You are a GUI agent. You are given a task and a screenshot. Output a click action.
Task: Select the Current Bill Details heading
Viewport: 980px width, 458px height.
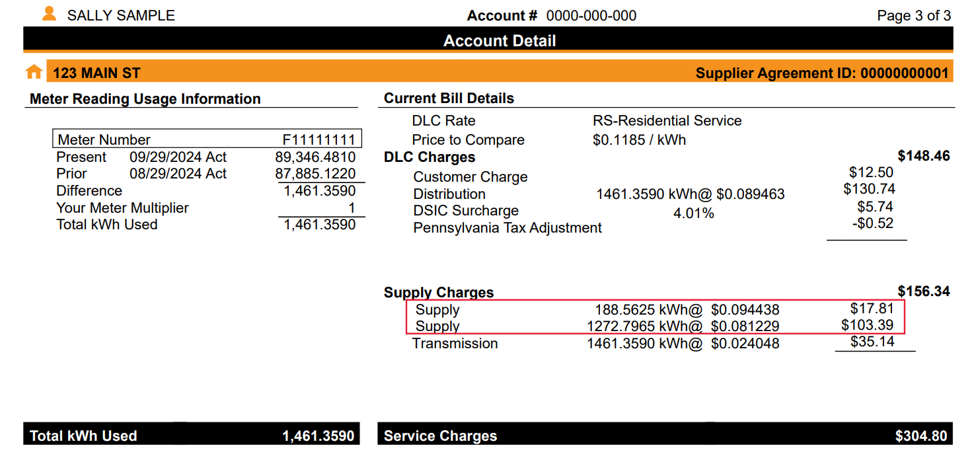click(449, 97)
